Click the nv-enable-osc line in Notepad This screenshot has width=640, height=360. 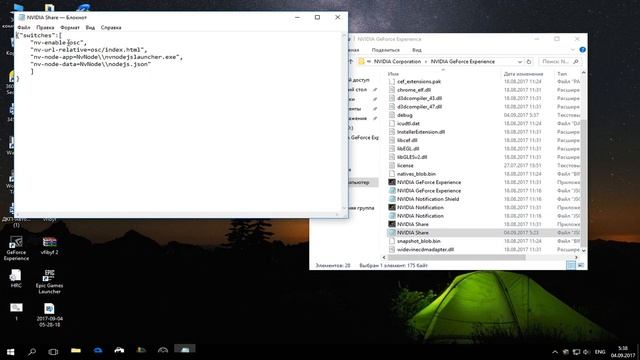(x=58, y=42)
